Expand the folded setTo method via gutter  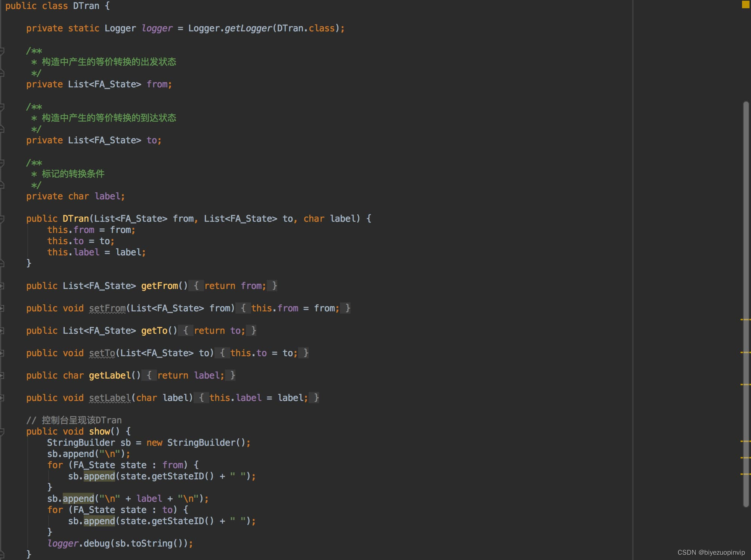coord(2,353)
